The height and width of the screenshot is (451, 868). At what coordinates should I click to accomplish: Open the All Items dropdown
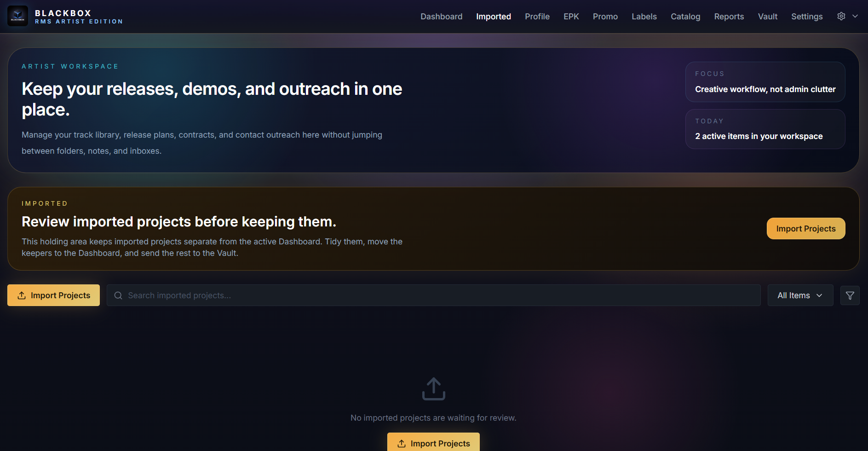[x=800, y=295]
